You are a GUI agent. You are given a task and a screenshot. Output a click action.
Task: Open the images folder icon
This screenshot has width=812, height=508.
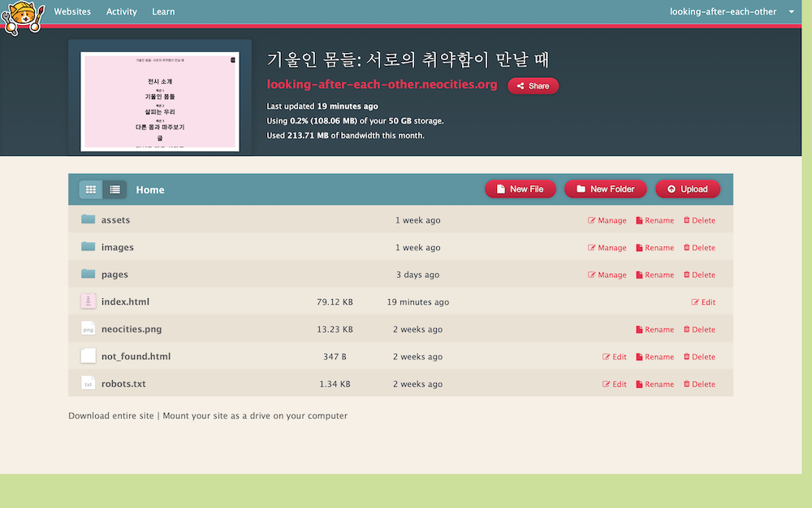tap(88, 246)
